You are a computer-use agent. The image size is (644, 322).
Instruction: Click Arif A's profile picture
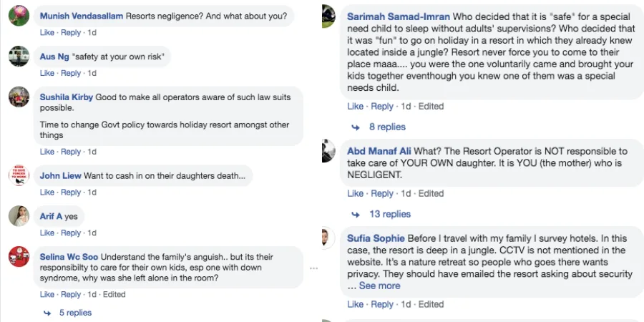19,216
